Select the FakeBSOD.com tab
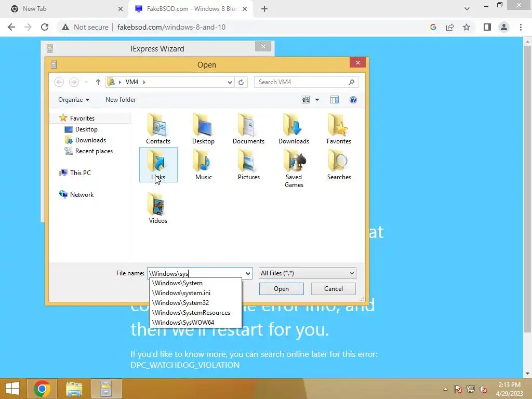Image resolution: width=532 pixels, height=399 pixels. coord(190,9)
